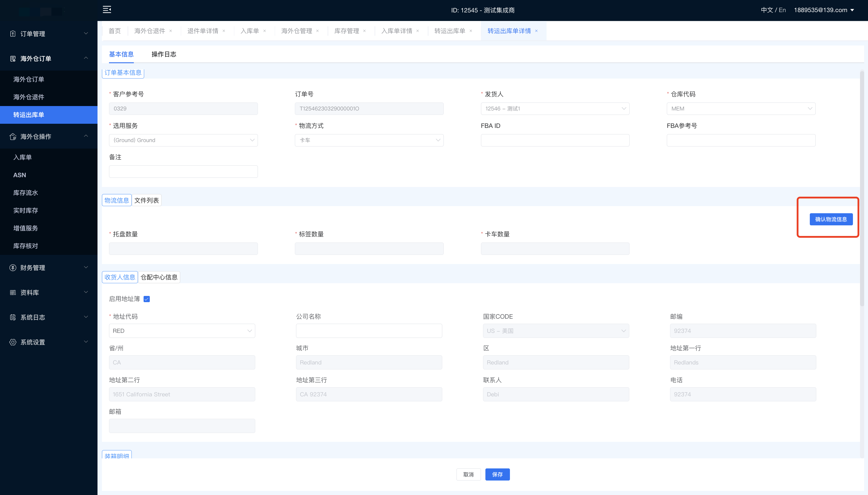
Task: Click the 取消 button
Action: [x=469, y=474]
